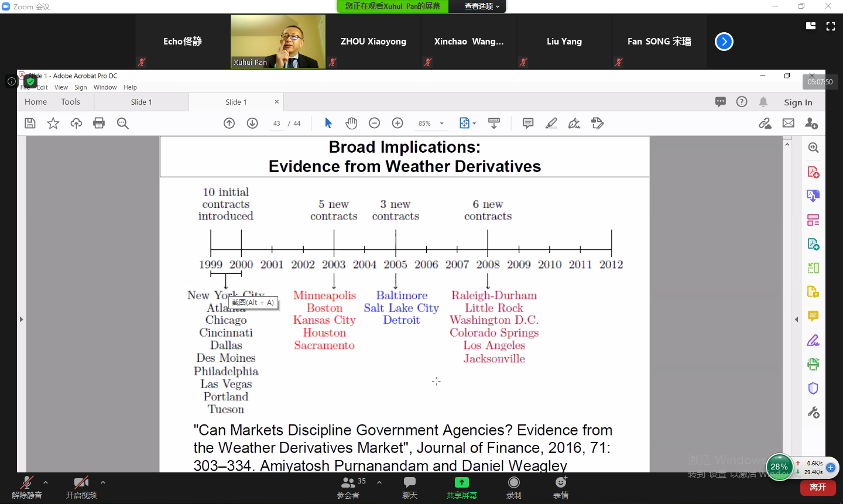Open the Window menu in Acrobat
Image resolution: width=843 pixels, height=504 pixels.
pyautogui.click(x=105, y=87)
